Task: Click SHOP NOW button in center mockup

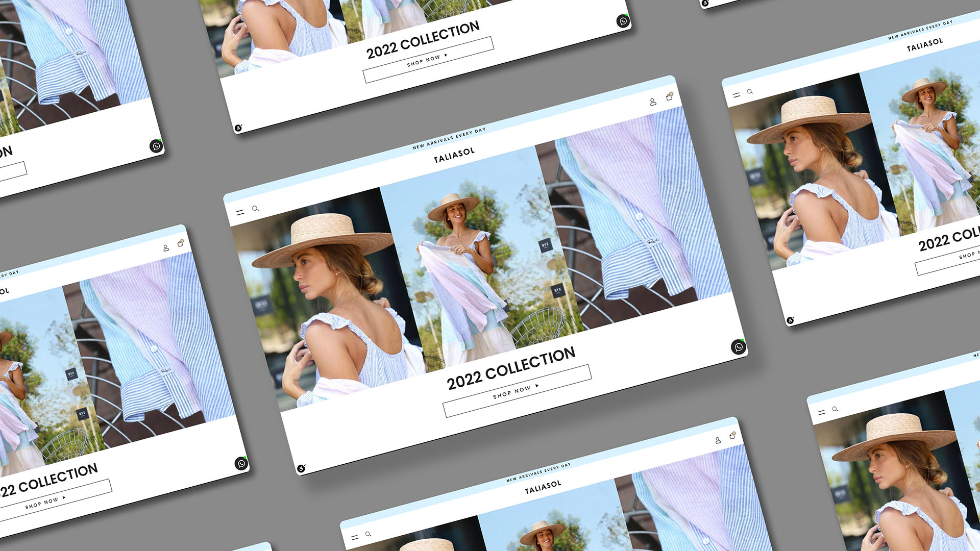Action: coord(517,391)
